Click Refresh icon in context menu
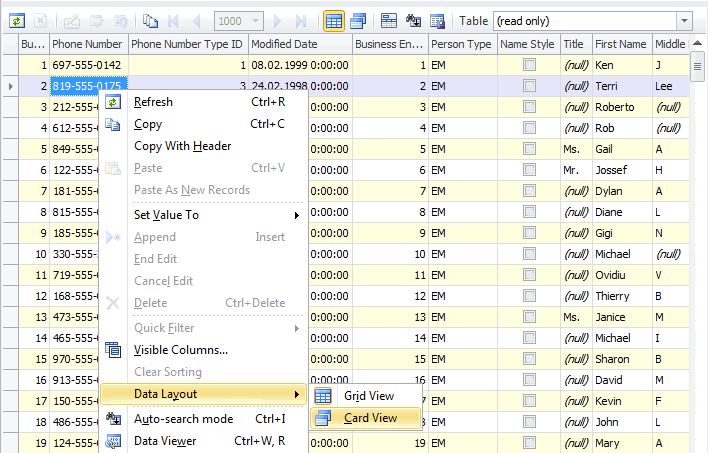 click(113, 102)
